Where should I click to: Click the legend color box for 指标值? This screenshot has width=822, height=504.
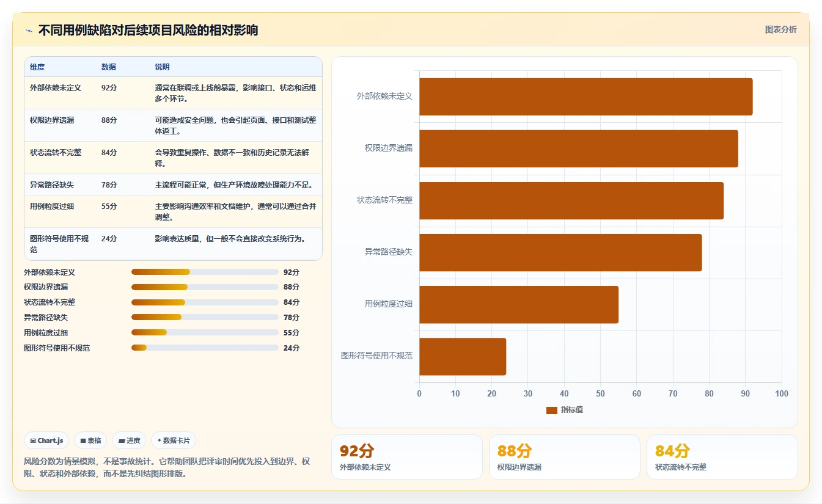tap(552, 411)
